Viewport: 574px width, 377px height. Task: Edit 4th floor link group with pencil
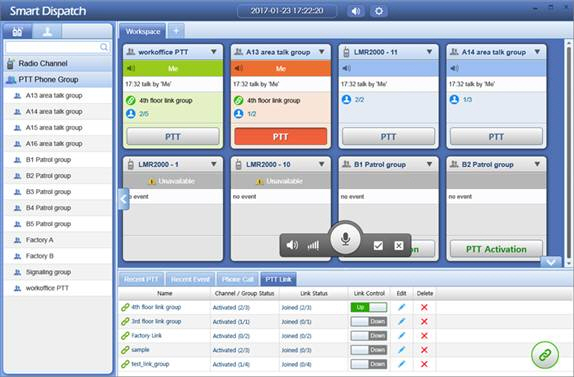tap(402, 307)
